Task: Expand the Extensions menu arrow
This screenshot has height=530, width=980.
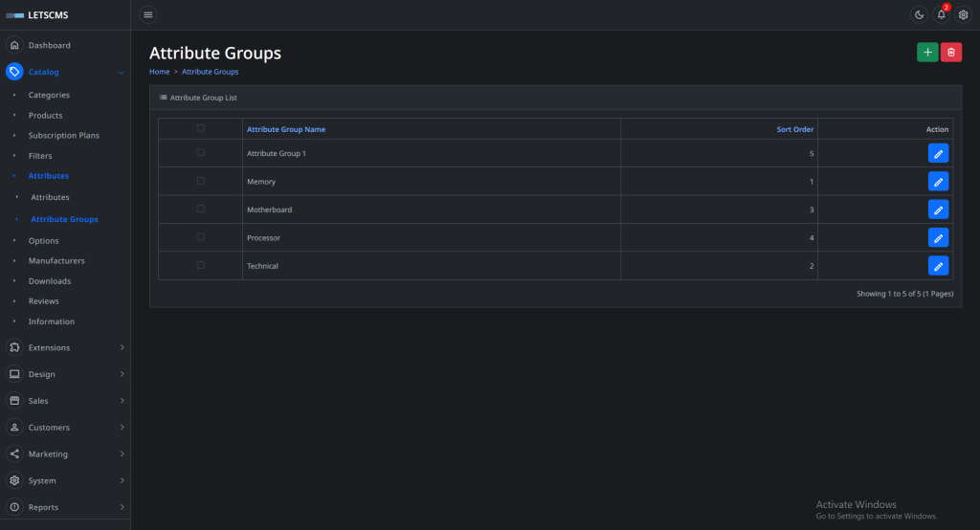Action: (122, 347)
